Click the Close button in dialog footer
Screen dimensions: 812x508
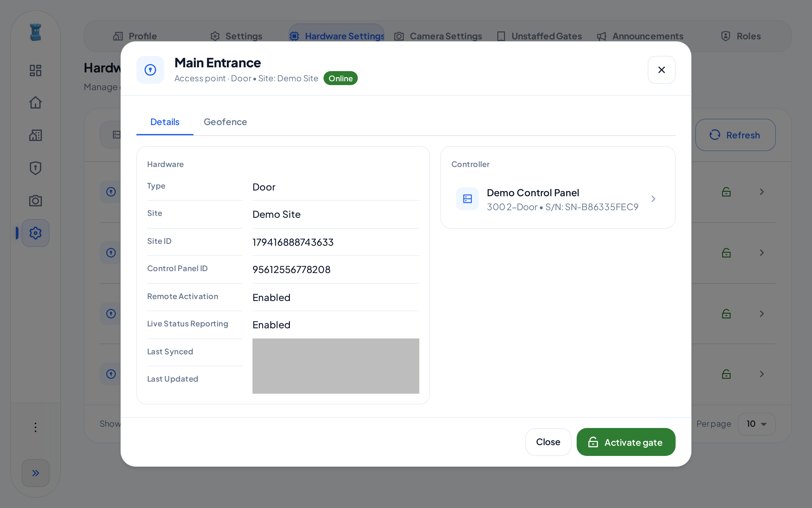click(x=548, y=442)
